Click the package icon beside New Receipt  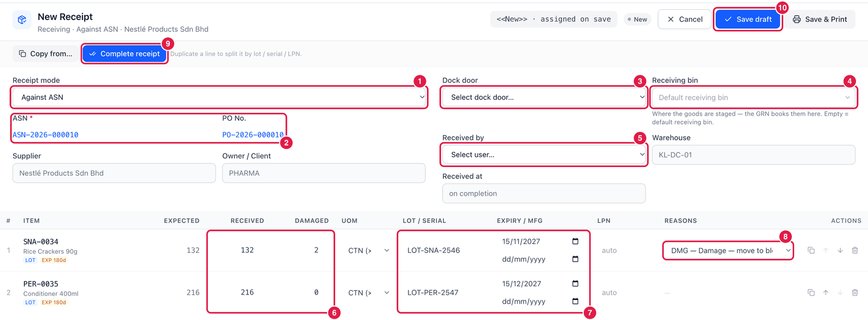[x=22, y=20]
